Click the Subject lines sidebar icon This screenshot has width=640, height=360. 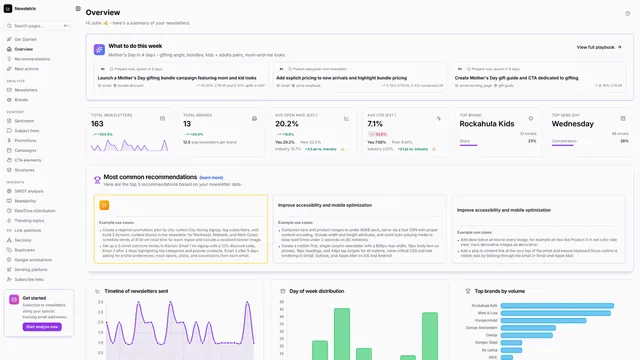point(9,131)
